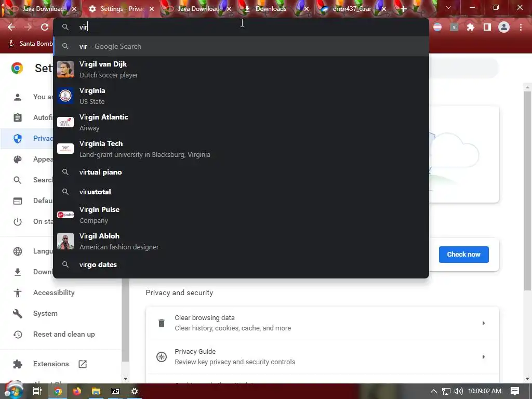Screen dimensions: 532x399
Task: Open Settings gear on the taskbar
Action: coord(135,391)
